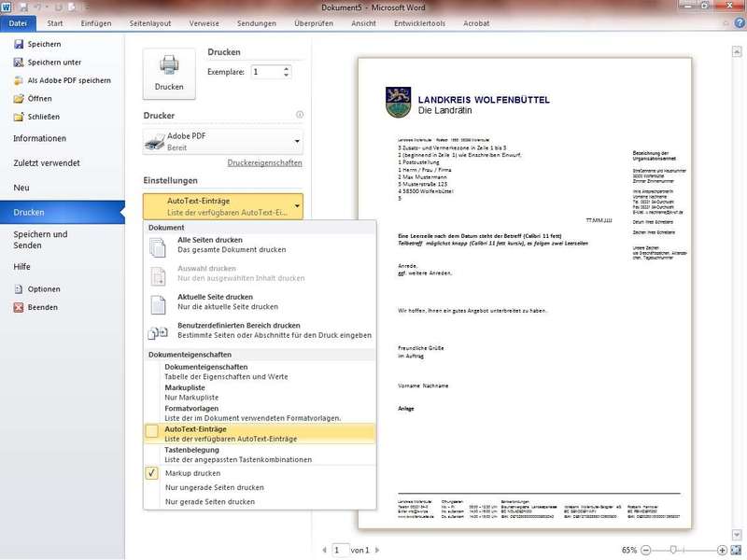Switch to the Ansicht ribbon tab

363,23
